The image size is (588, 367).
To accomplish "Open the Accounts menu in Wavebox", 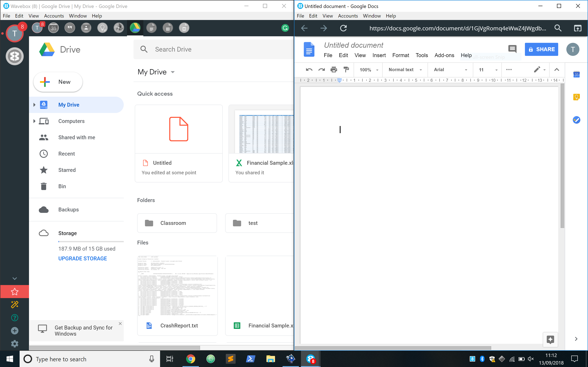I will click(54, 16).
